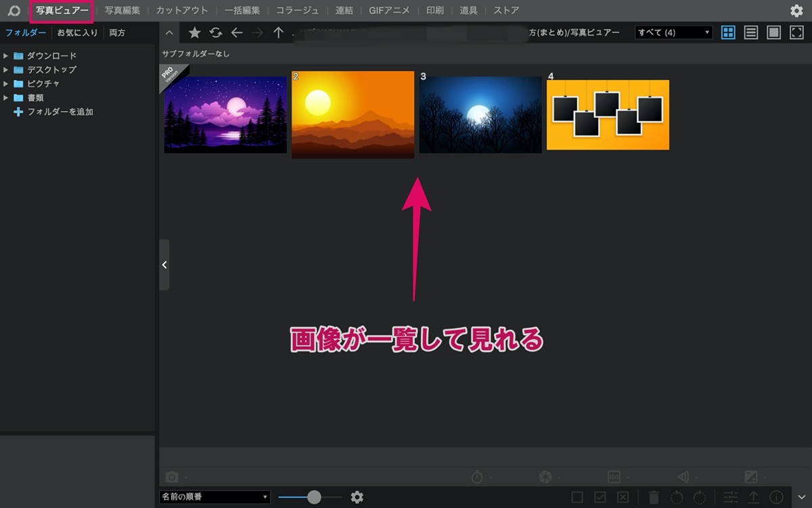
Task: Select the ピクチャ folder
Action: (43, 84)
